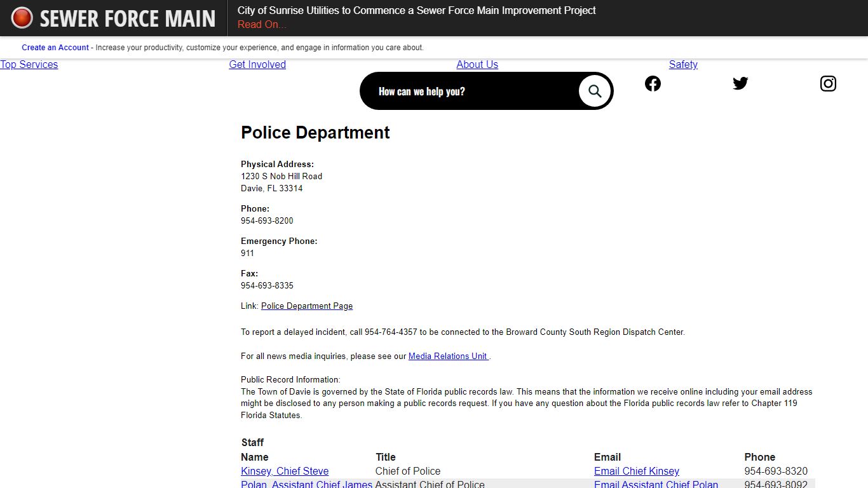Open the Twitter bird icon
The width and height of the screenshot is (868, 488).
[x=740, y=83]
